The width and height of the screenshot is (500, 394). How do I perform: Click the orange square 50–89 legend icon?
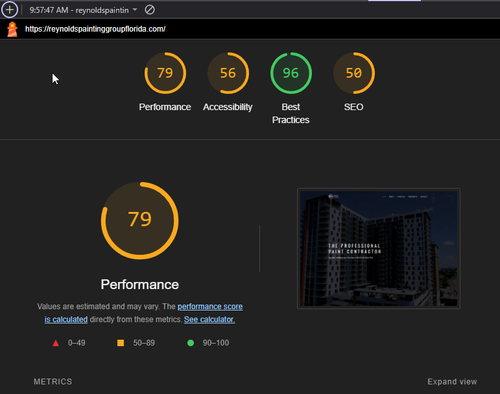click(x=121, y=343)
